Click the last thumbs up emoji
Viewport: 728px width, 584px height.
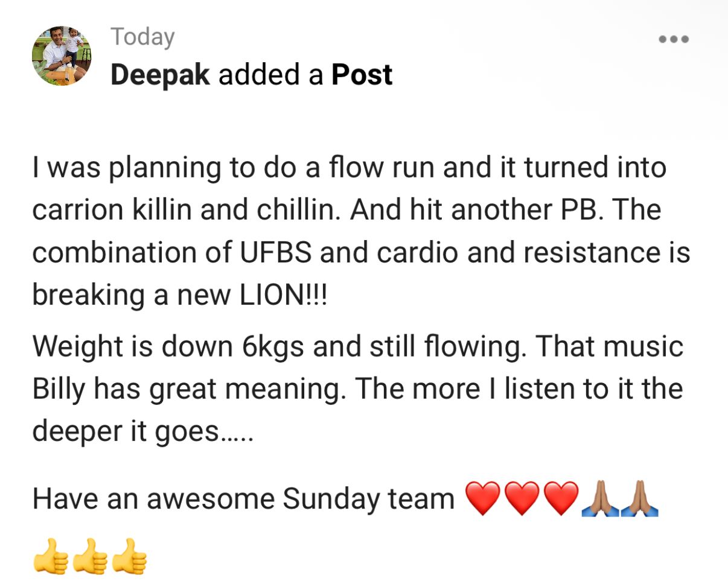coord(129,556)
